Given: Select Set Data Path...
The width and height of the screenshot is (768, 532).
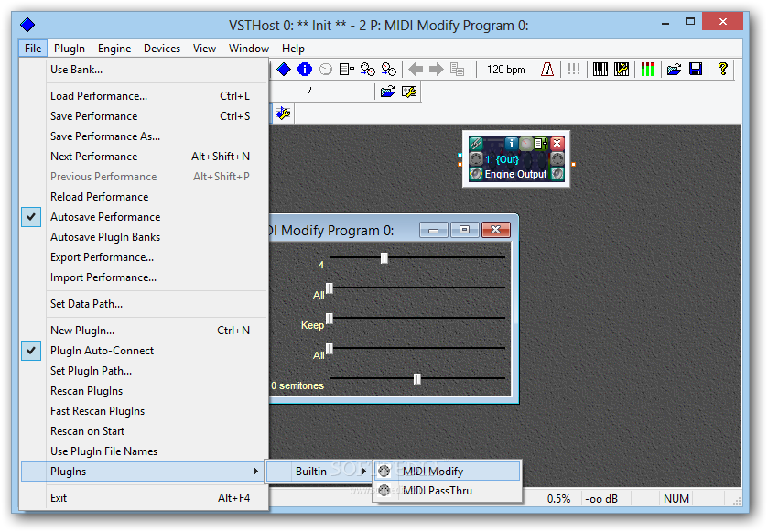Looking at the screenshot, I should tap(144, 304).
